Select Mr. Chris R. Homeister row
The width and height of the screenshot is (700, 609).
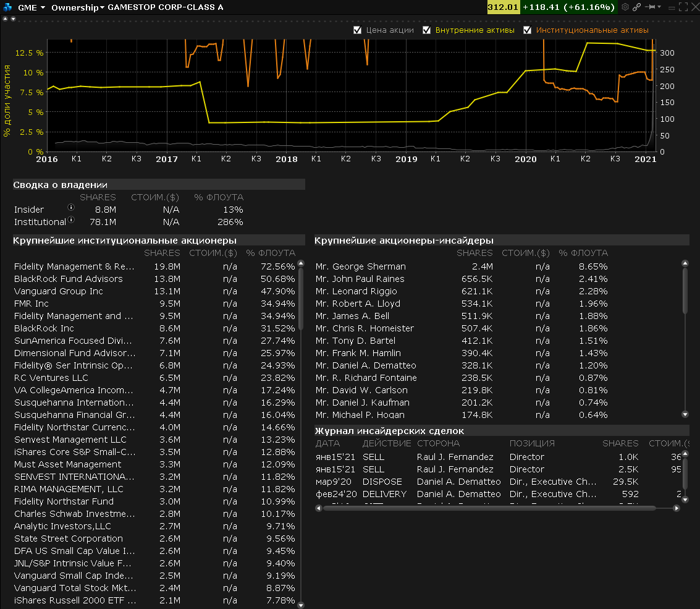pos(462,328)
